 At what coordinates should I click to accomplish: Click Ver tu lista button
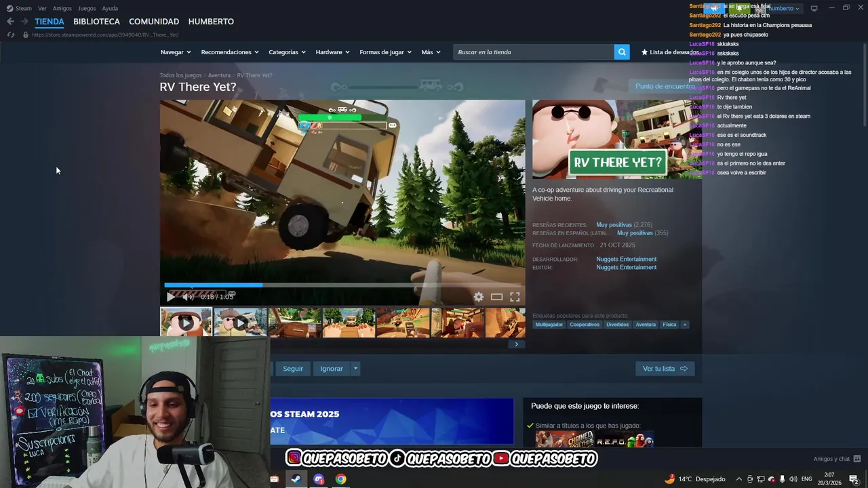(x=665, y=369)
